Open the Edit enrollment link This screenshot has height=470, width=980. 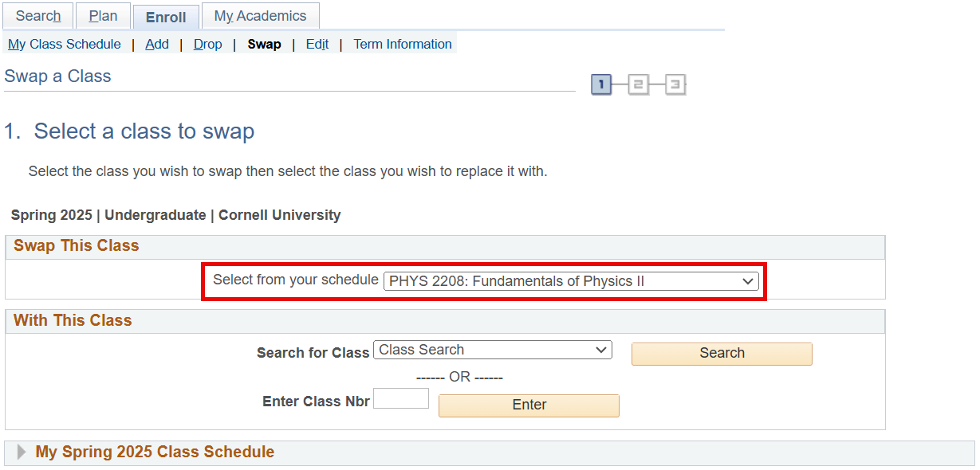317,45
